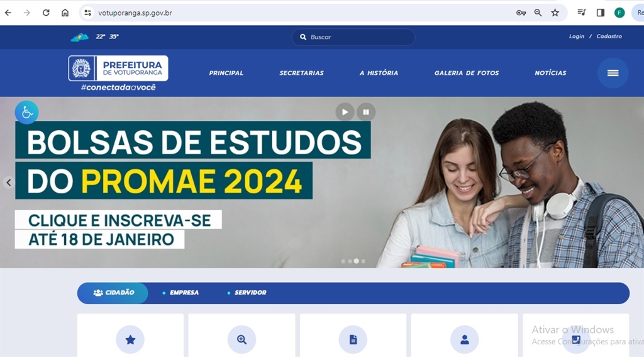The width and height of the screenshot is (644, 357).
Task: Click the document icon service card
Action: 353,335
